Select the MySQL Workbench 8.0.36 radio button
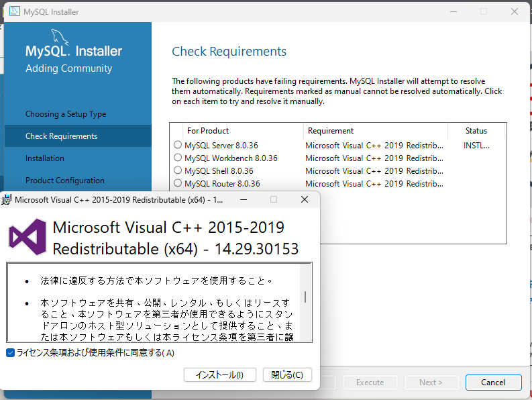Image resolution: width=532 pixels, height=400 pixels. [x=178, y=158]
